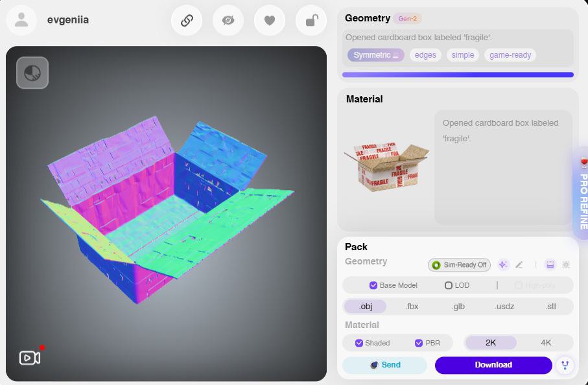Select 2K texture resolution
588x385 pixels.
tap(491, 343)
